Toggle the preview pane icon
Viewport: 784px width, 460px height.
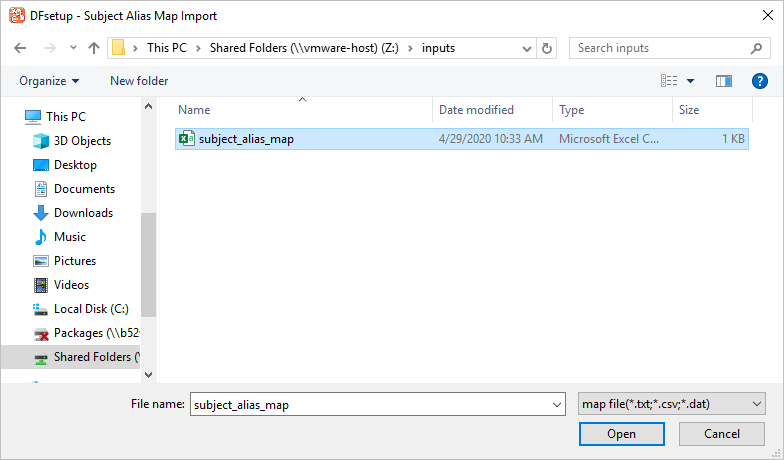(724, 81)
